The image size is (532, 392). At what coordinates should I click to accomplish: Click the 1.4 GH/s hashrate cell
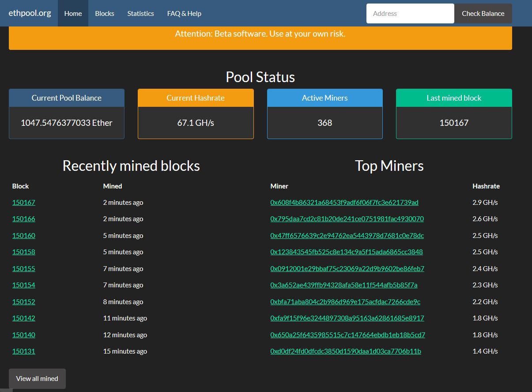pos(485,351)
